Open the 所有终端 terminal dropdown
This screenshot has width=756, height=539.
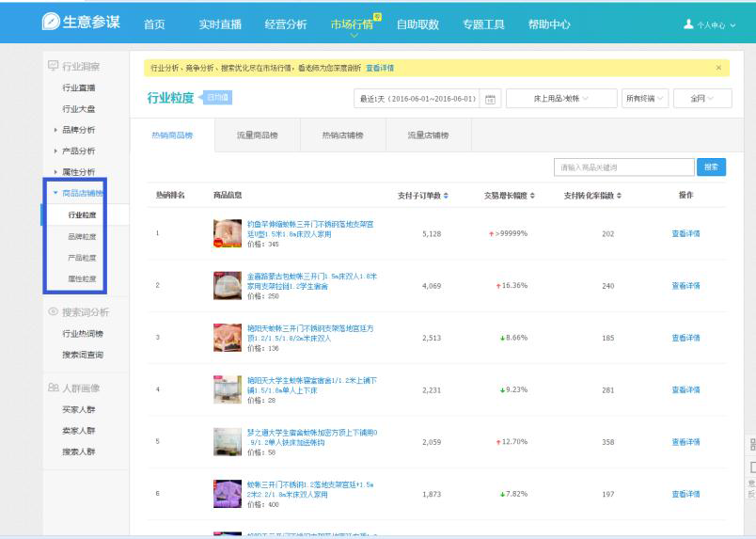point(645,99)
